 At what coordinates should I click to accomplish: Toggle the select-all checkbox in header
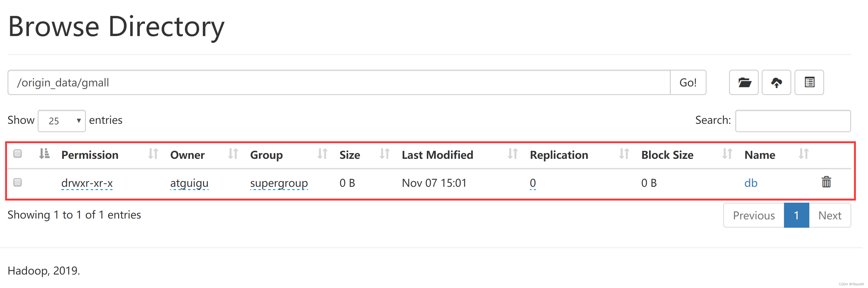point(17,154)
